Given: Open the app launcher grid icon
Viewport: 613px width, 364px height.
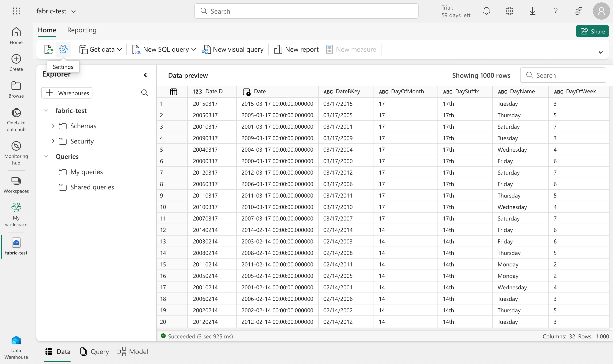Looking at the screenshot, I should [x=16, y=11].
